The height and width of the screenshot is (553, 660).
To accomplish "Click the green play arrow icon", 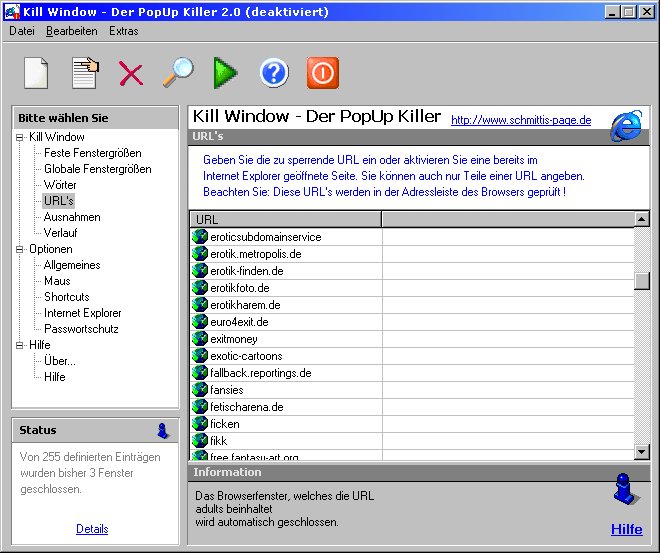I will point(225,73).
